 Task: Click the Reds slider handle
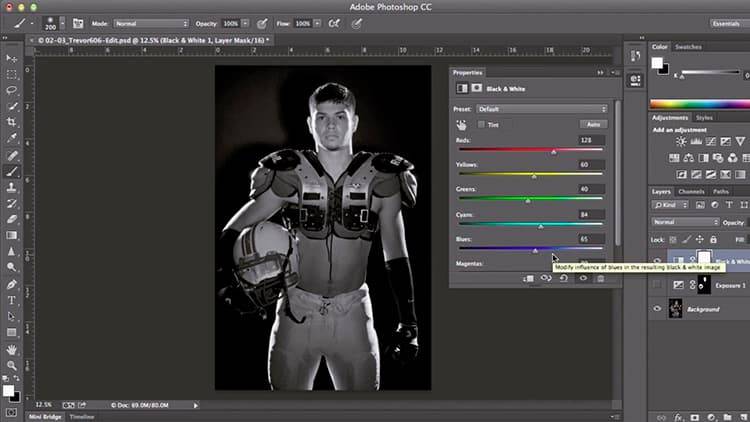pos(554,151)
